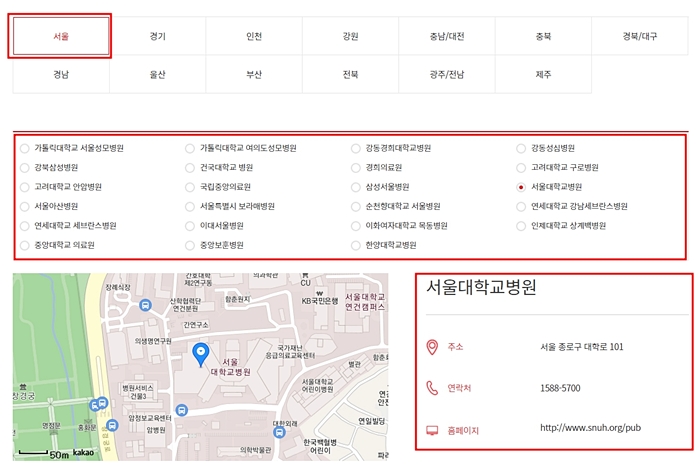Switch to the 경기 region tab

(158, 36)
